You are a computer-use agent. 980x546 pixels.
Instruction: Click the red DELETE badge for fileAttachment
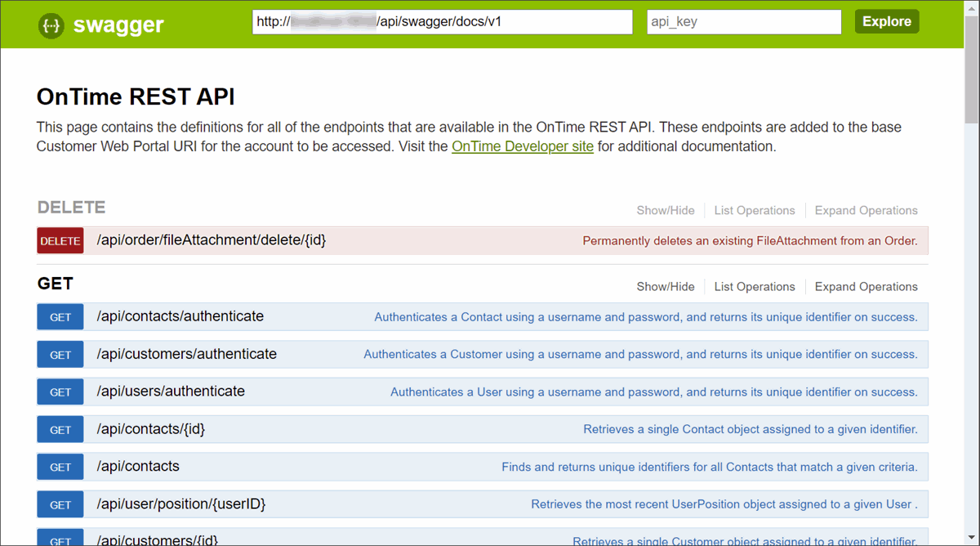60,241
